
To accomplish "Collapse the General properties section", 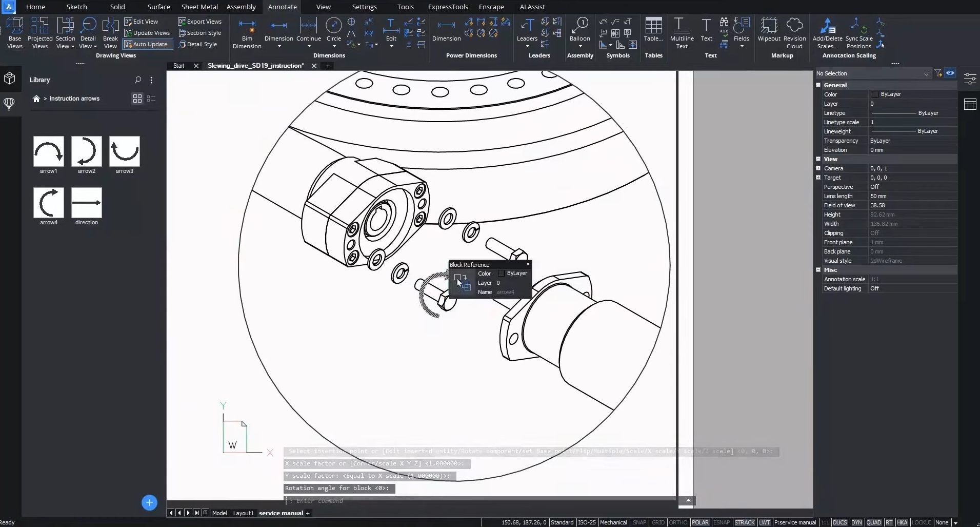I will 818,85.
